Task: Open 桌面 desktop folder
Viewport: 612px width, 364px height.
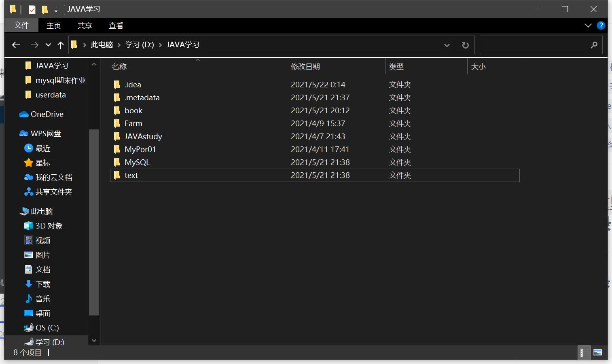Action: pos(43,313)
